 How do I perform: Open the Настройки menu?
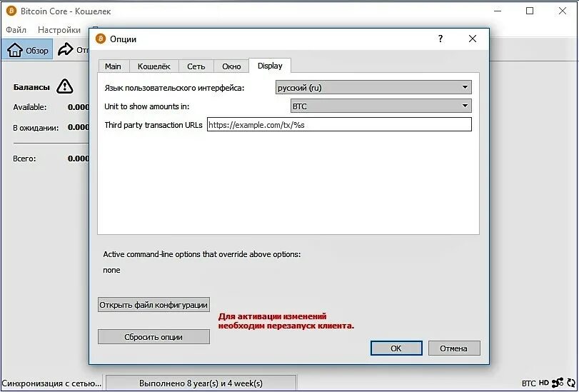[59, 29]
